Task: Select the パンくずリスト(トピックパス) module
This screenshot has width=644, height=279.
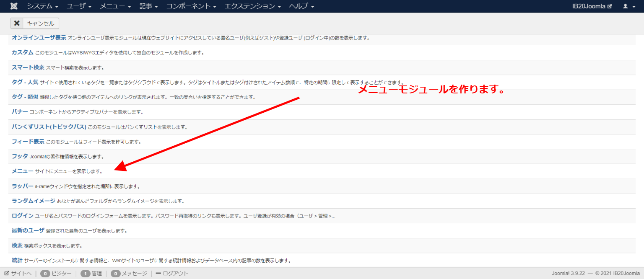Action: pos(49,127)
